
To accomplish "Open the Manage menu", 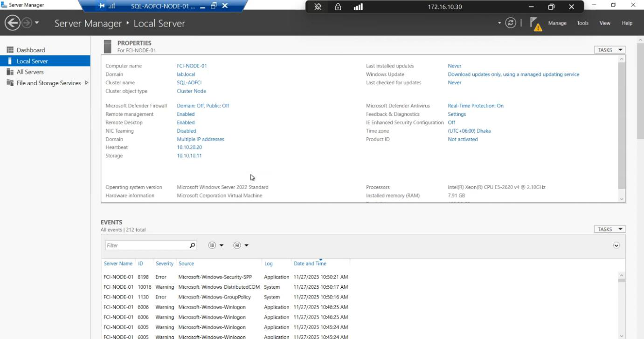I will click(557, 23).
